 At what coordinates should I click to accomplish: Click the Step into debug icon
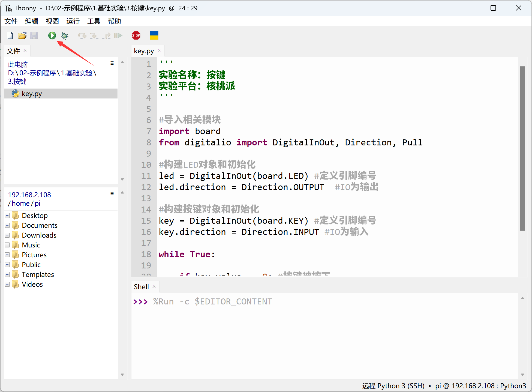click(94, 35)
